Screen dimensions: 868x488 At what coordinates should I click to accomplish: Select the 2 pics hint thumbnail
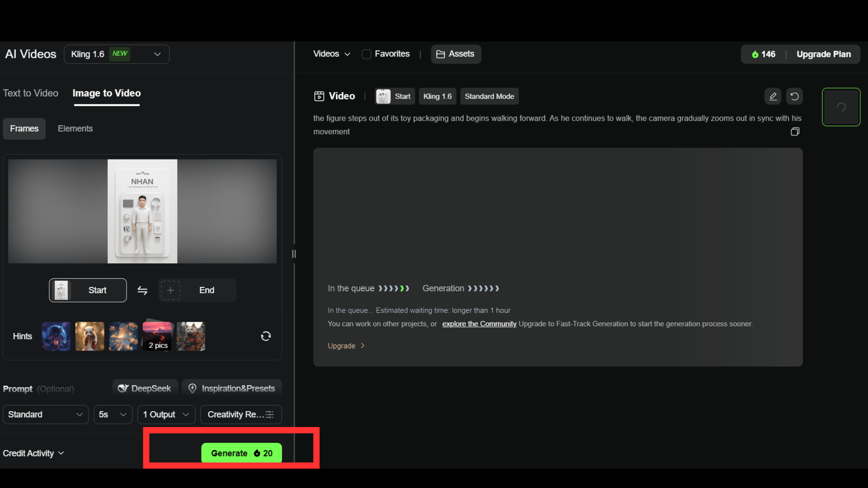(157, 336)
